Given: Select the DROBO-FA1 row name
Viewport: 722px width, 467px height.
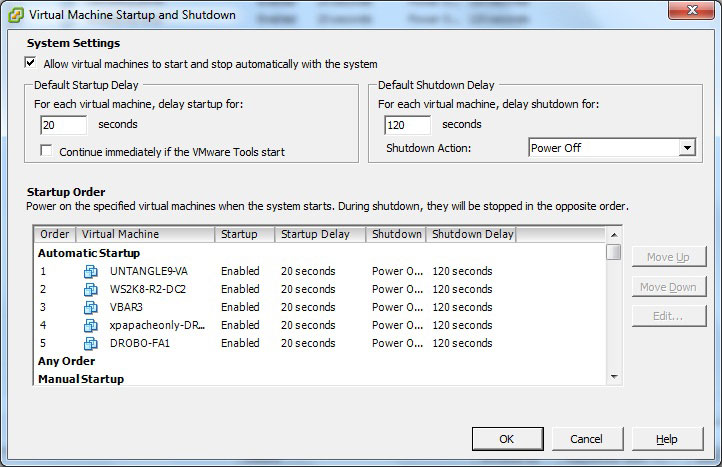Looking at the screenshot, I should (x=140, y=343).
